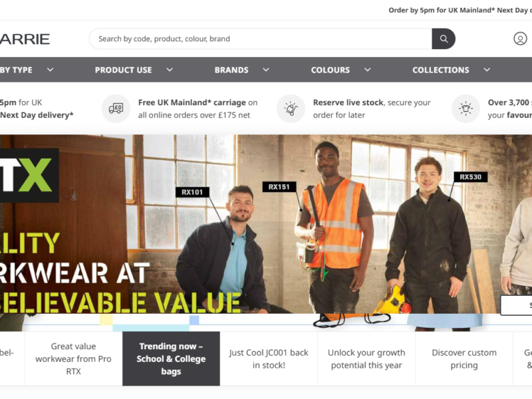Click the RX530 product tag
The height and width of the screenshot is (399, 532).
(x=470, y=177)
